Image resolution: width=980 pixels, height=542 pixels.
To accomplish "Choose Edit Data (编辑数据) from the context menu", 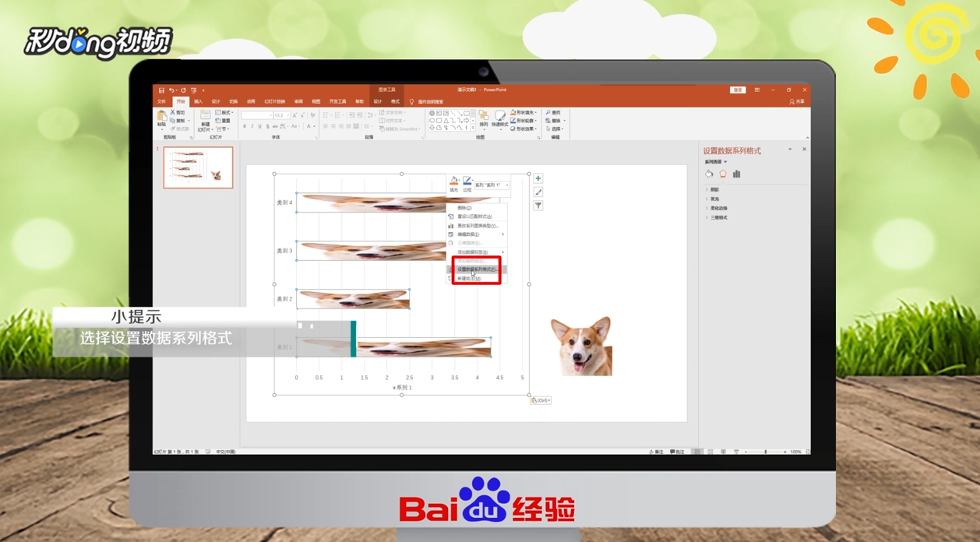I will tap(477, 234).
